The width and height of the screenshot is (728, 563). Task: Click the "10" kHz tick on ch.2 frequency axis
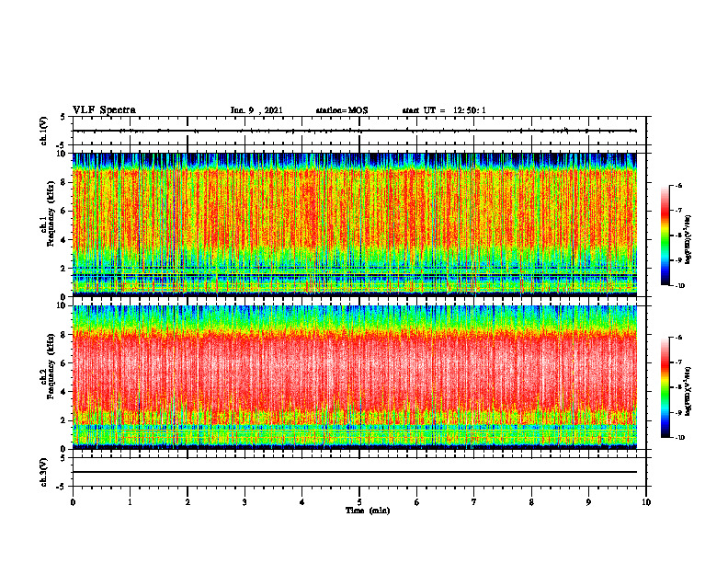[62, 305]
